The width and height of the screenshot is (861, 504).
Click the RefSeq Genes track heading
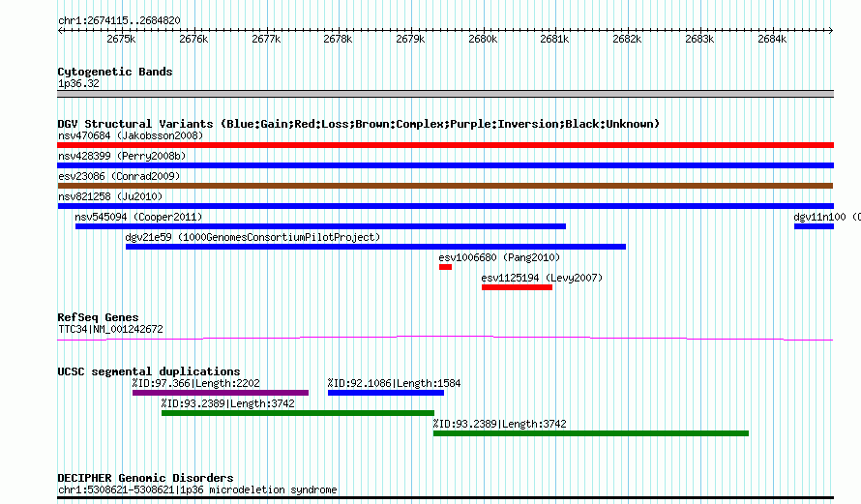tap(98, 317)
